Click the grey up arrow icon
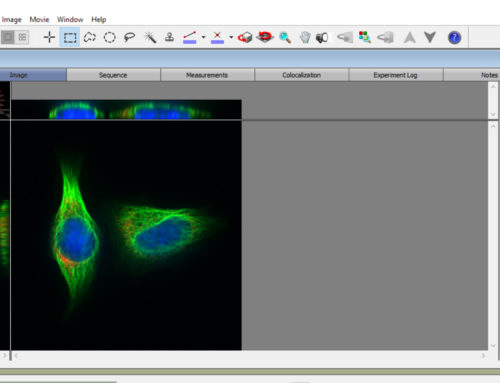The height and width of the screenshot is (383, 500). tap(410, 37)
